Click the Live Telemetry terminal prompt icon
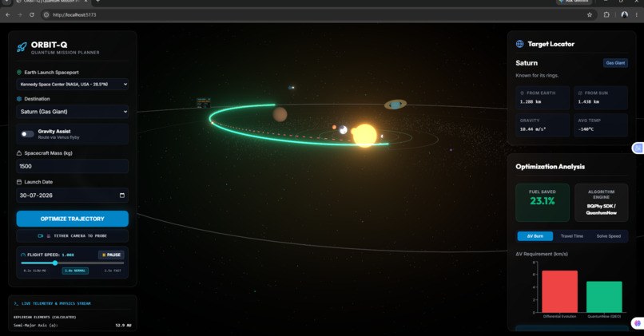The height and width of the screenshot is (336, 644). 16,303
